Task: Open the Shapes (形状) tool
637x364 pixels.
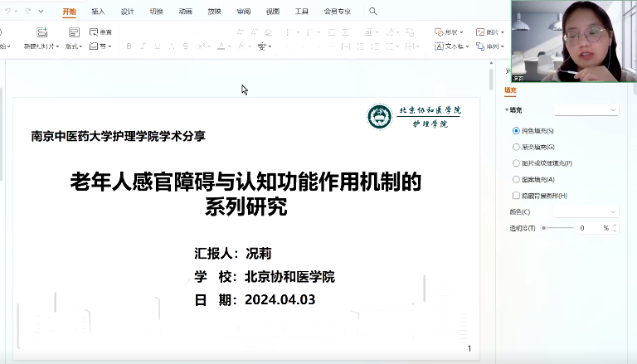Action: [450, 32]
